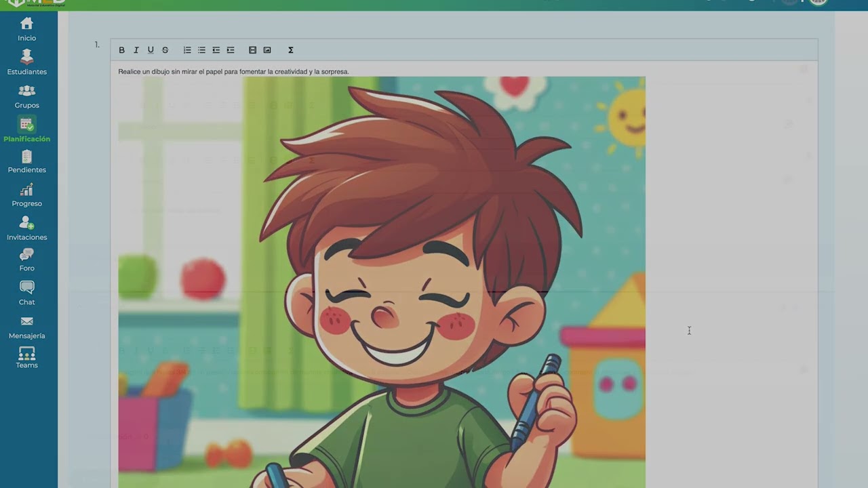Decrease the indent level

[216, 50]
